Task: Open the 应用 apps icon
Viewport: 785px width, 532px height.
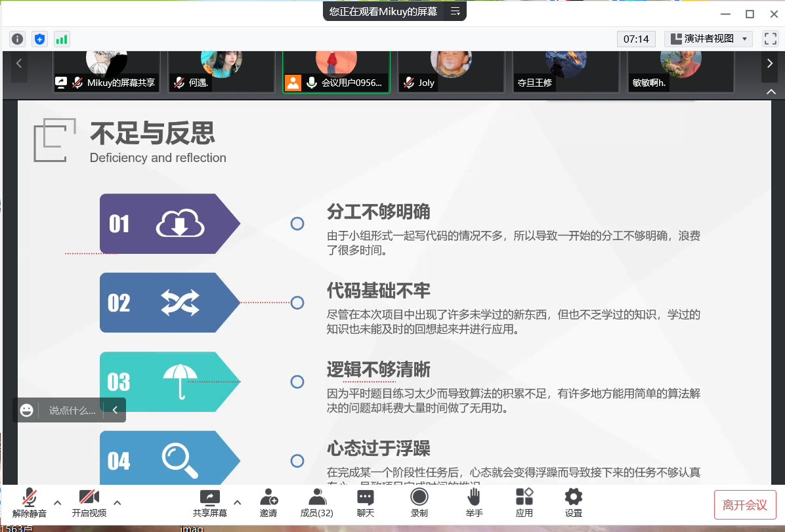Action: click(524, 502)
